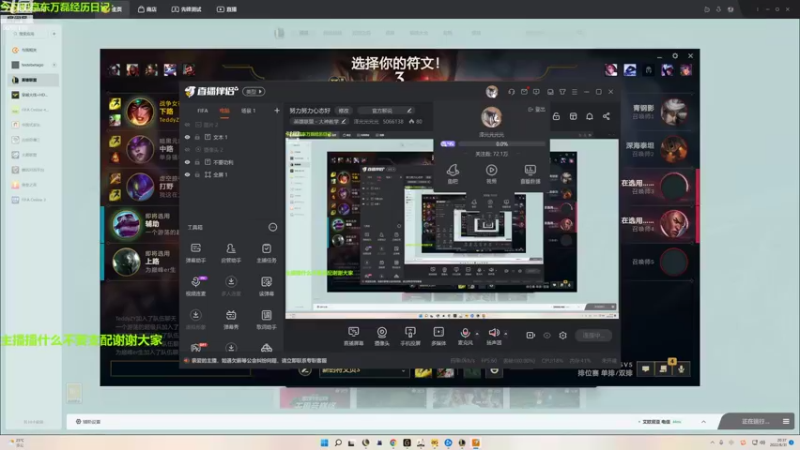Open the WeGame sidebar add-game plus button
The height and width of the screenshot is (450, 800).
point(54,34)
